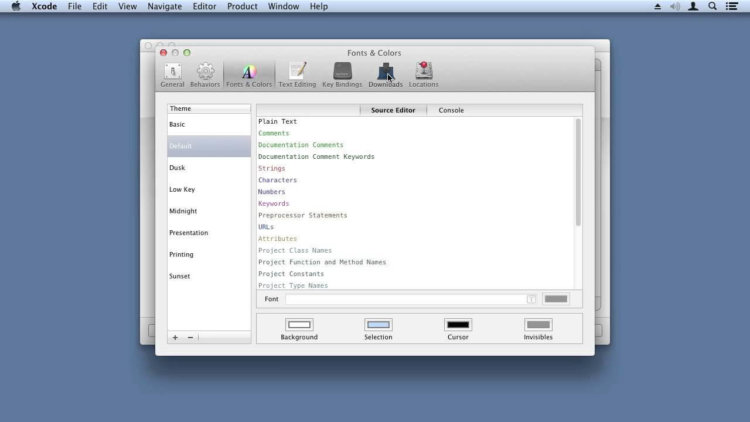Add a new theme with plus button
Image resolution: width=750 pixels, height=422 pixels.
pyautogui.click(x=175, y=337)
